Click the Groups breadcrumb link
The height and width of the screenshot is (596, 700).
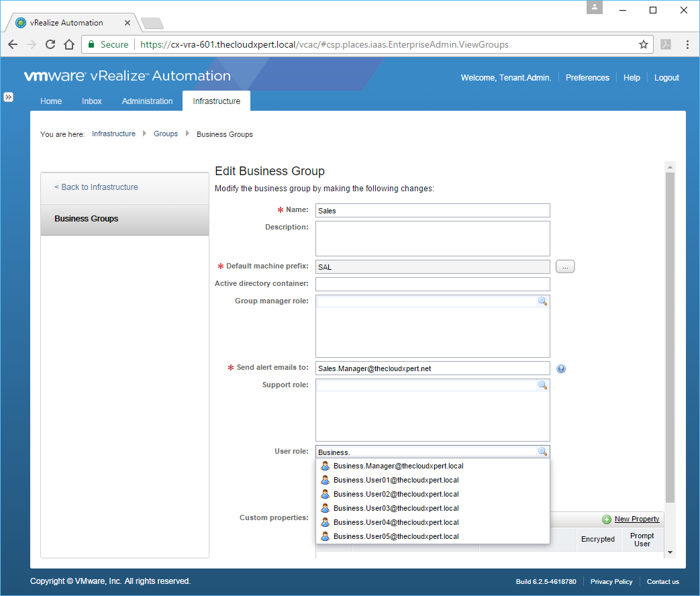166,134
